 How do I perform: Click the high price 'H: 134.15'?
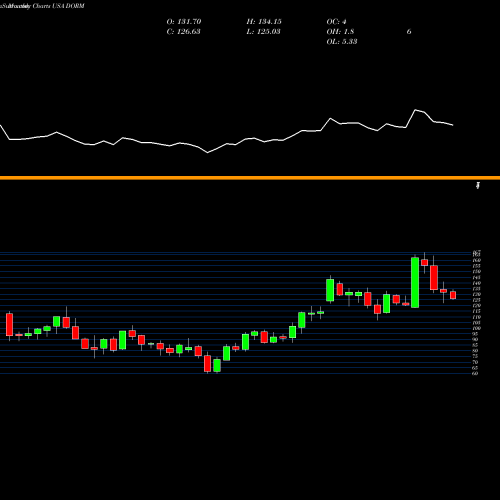[x=264, y=22]
